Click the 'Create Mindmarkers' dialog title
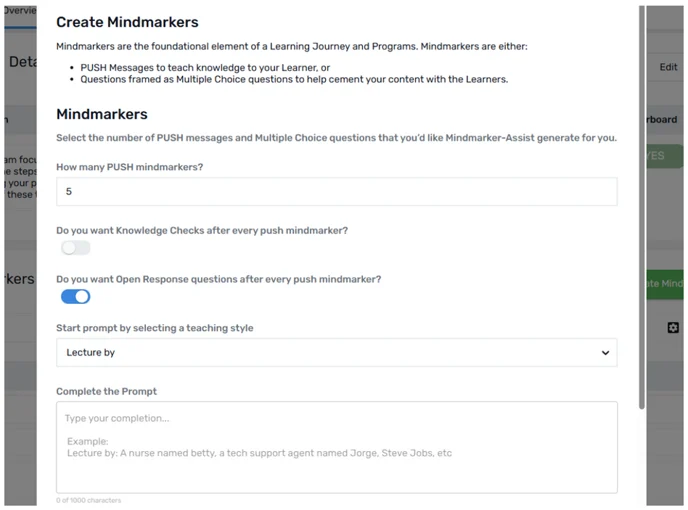The image size is (688, 510). (x=127, y=22)
